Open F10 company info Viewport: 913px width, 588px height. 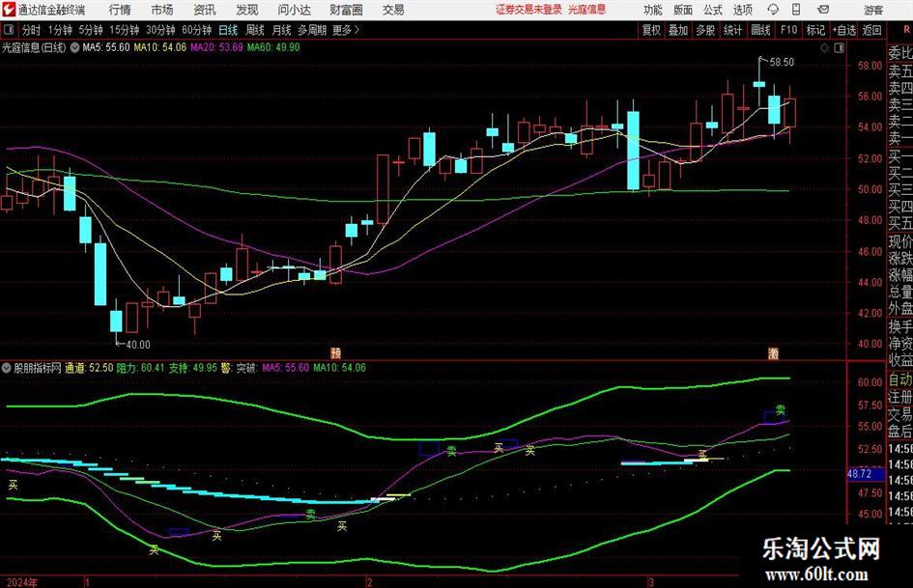click(788, 30)
